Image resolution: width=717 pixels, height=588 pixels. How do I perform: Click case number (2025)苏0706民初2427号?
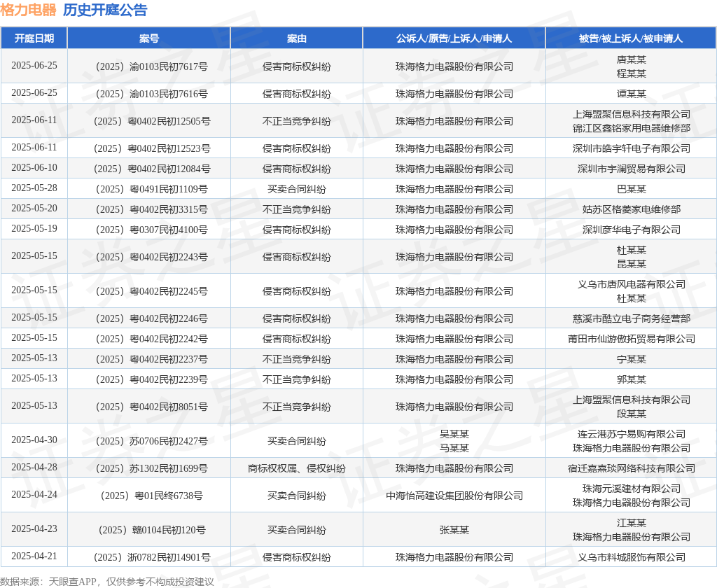(152, 441)
